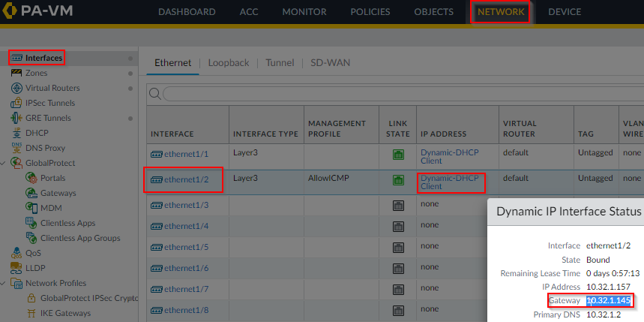
Task: Click gray link state icon for ethernet1/6
Action: 398,269
